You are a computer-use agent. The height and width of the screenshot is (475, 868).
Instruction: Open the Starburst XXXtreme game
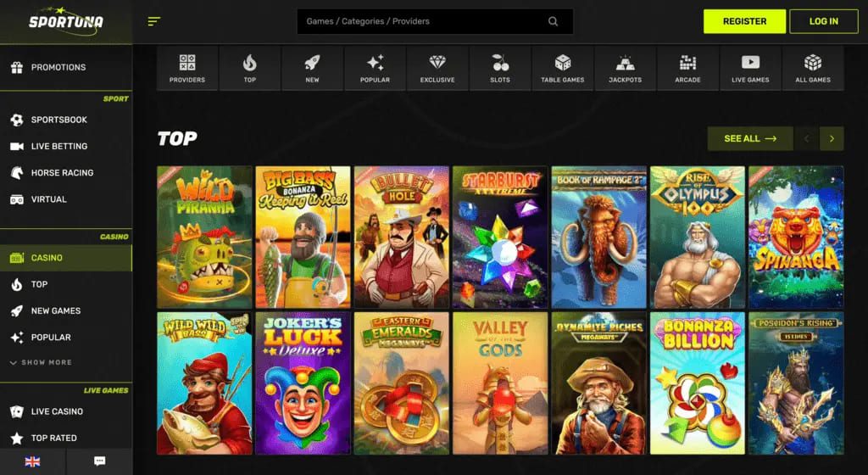coord(500,237)
